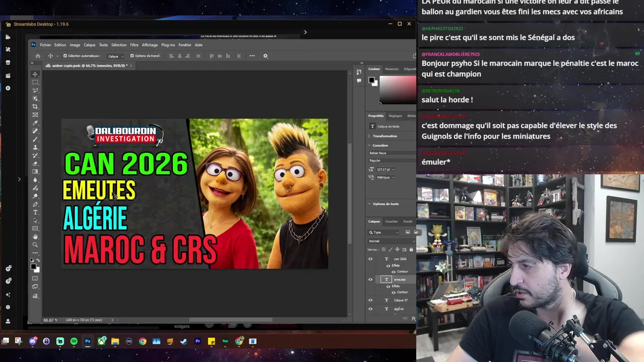Select the Move tool in Photoshop toolbar
The width and height of the screenshot is (644, 362).
coord(35,74)
